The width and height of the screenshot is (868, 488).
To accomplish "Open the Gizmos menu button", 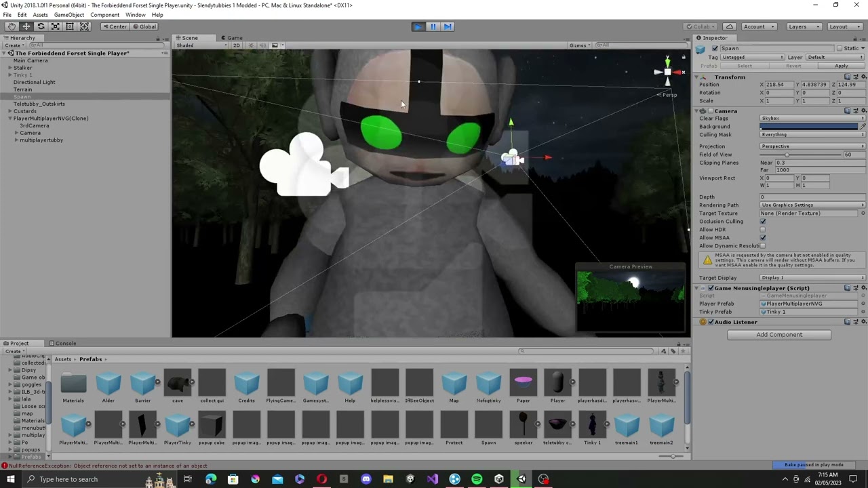I will (579, 45).
